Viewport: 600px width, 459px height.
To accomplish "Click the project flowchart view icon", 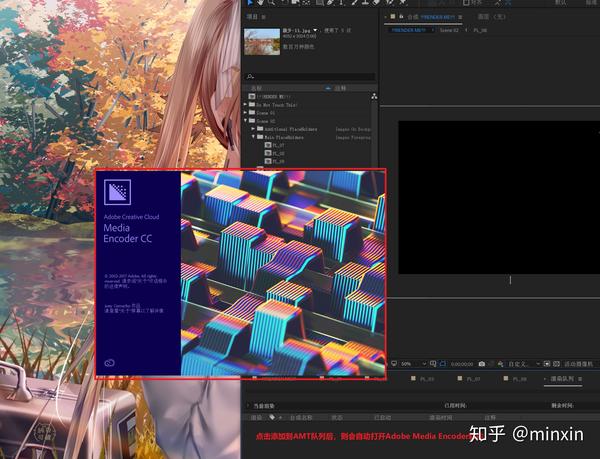I will click(374, 96).
